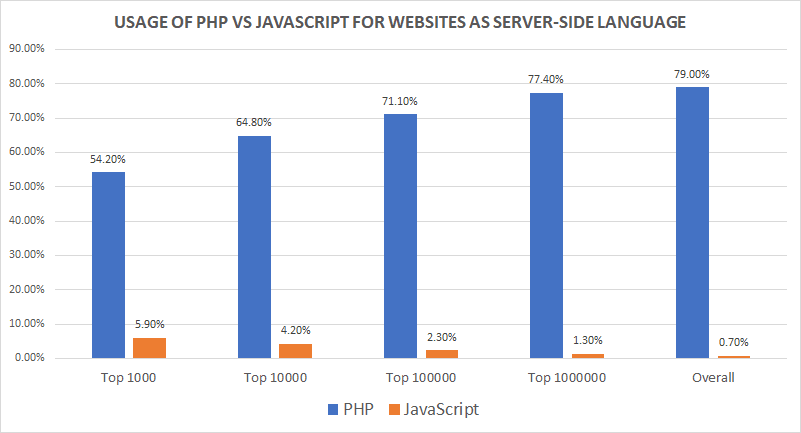Click the Overall category label
The width and height of the screenshot is (801, 433).
pyautogui.click(x=713, y=378)
